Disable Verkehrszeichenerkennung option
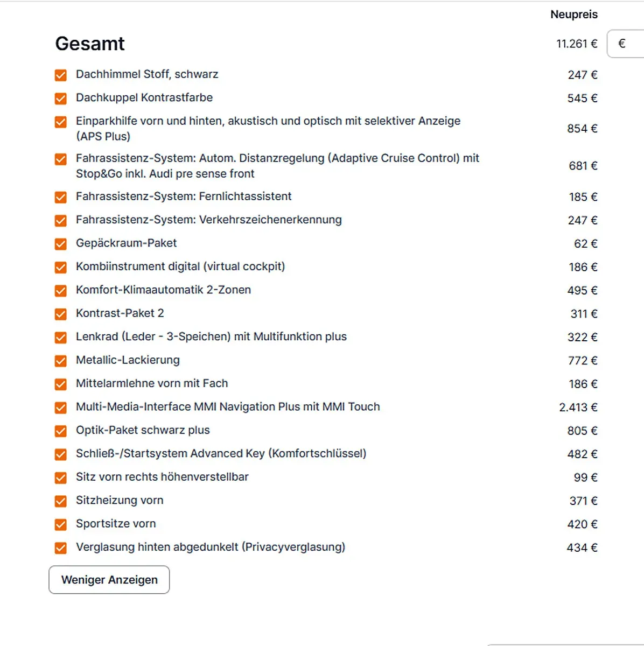This screenshot has height=646, width=644. [x=61, y=220]
